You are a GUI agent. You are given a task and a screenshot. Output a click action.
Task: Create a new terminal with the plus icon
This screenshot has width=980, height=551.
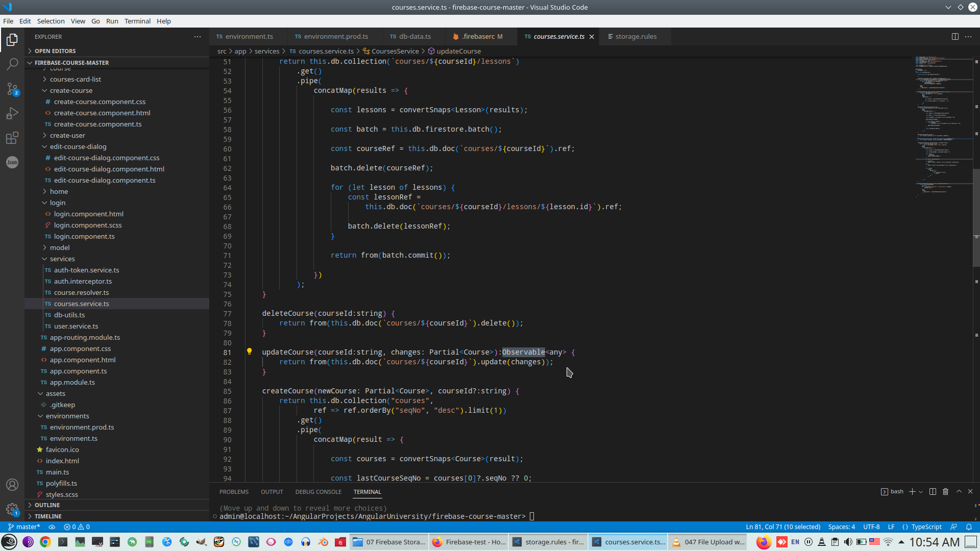tap(913, 491)
